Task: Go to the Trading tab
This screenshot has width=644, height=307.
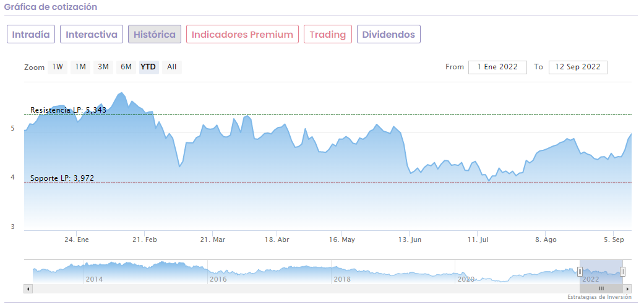Action: point(328,35)
